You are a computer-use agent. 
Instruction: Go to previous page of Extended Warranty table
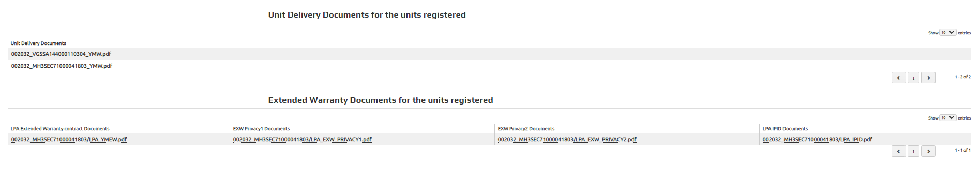pos(898,151)
